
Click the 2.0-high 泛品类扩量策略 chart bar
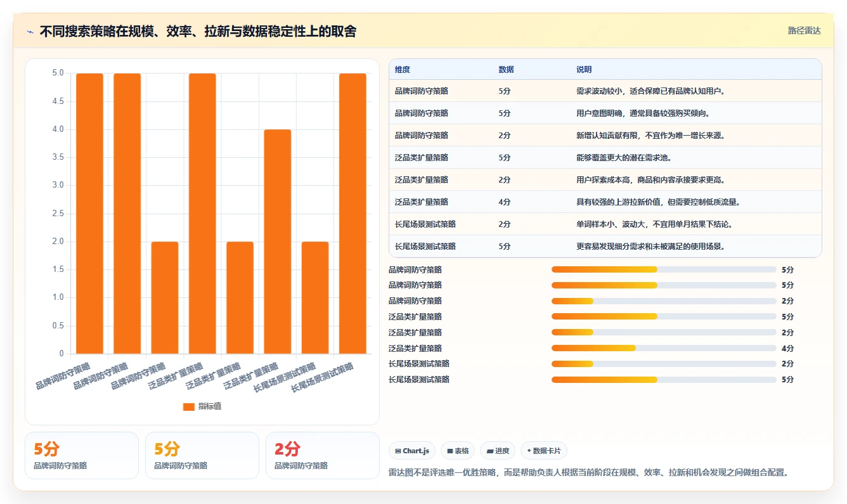click(240, 298)
